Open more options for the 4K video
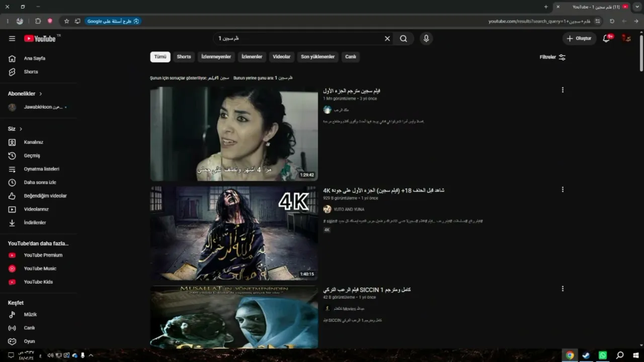This screenshot has width=644, height=362. [x=562, y=190]
